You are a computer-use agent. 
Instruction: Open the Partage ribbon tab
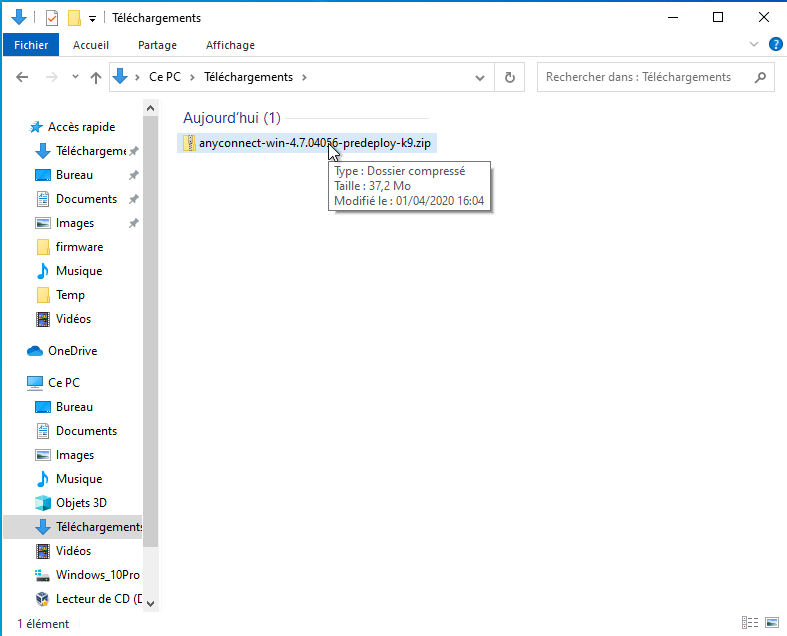157,45
